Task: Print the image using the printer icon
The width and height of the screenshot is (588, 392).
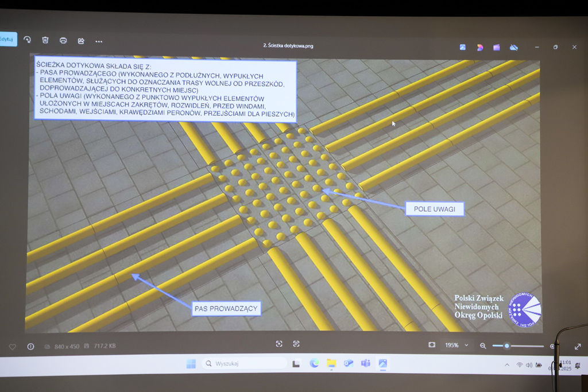Action: [x=63, y=41]
